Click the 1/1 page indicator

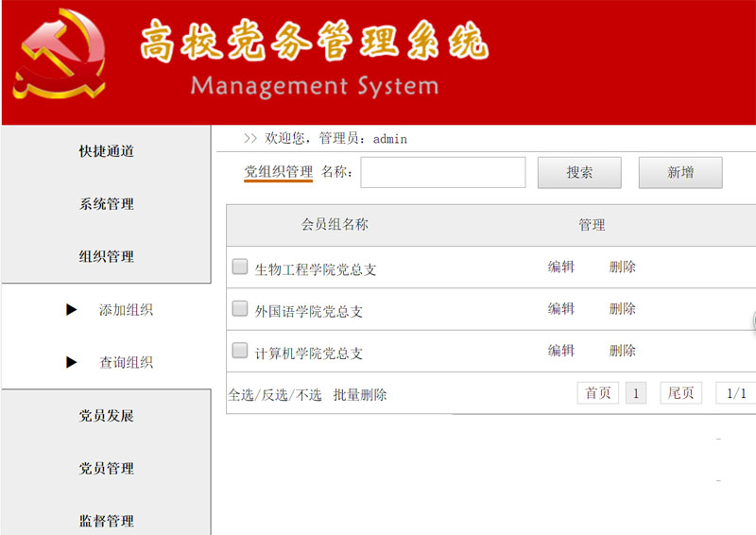click(x=736, y=393)
